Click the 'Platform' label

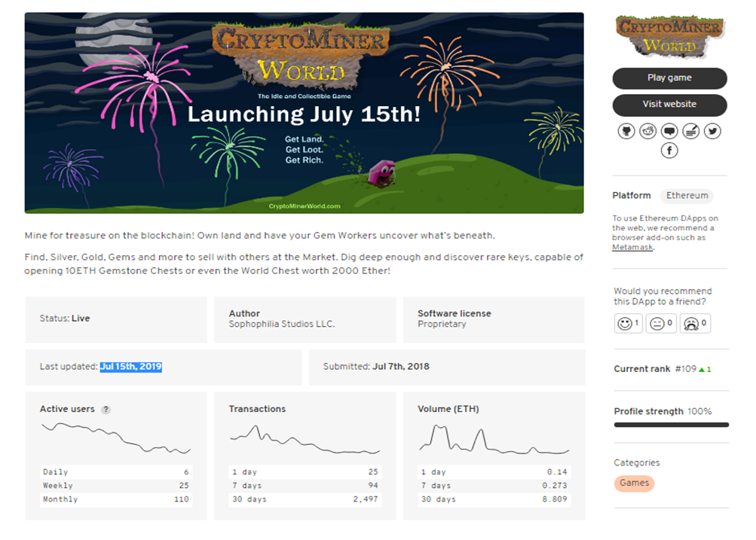631,196
